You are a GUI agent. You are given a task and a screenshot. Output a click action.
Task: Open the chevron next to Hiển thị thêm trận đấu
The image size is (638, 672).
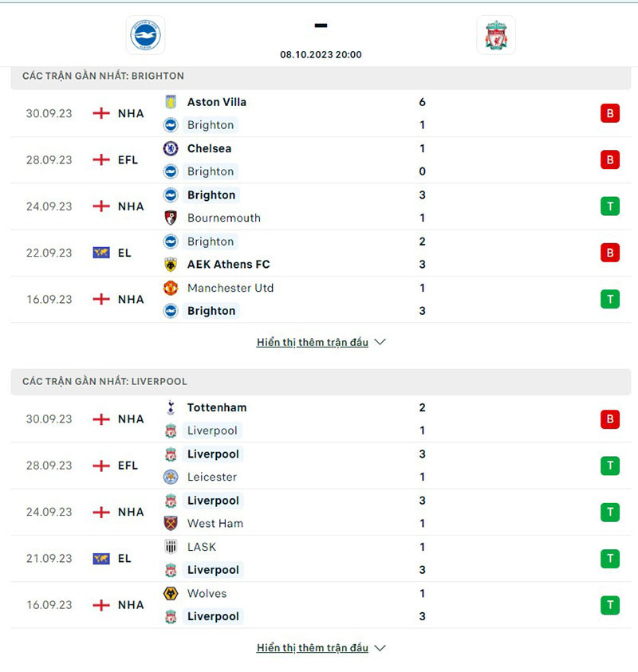click(380, 341)
